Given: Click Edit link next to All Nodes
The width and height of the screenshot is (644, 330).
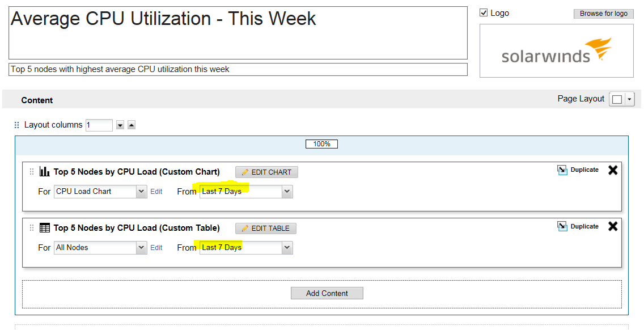Looking at the screenshot, I should click(x=156, y=248).
